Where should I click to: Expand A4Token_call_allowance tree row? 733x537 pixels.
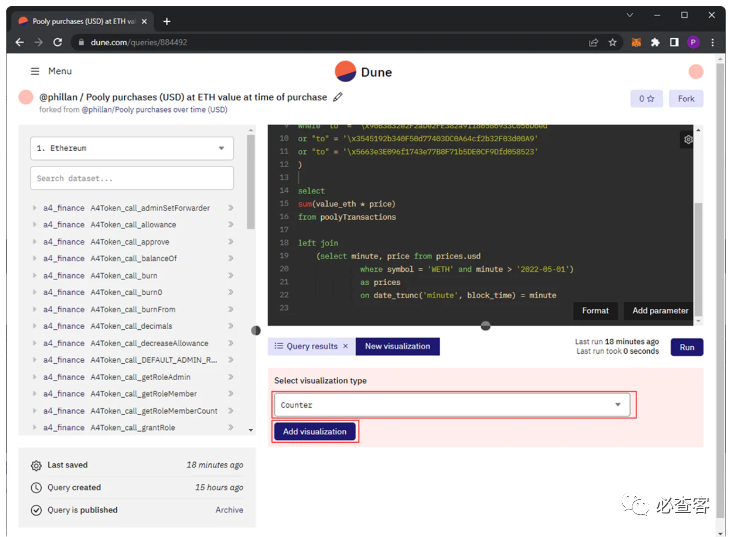pos(35,224)
